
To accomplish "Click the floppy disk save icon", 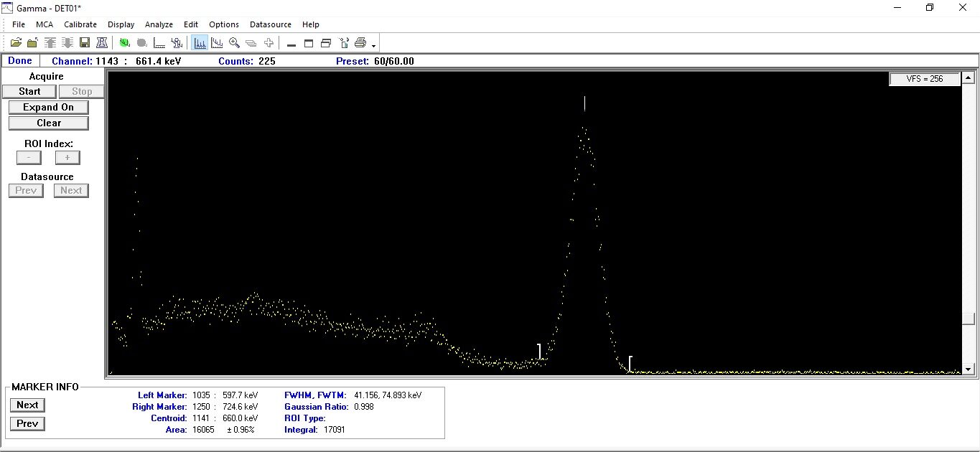I will pyautogui.click(x=85, y=43).
